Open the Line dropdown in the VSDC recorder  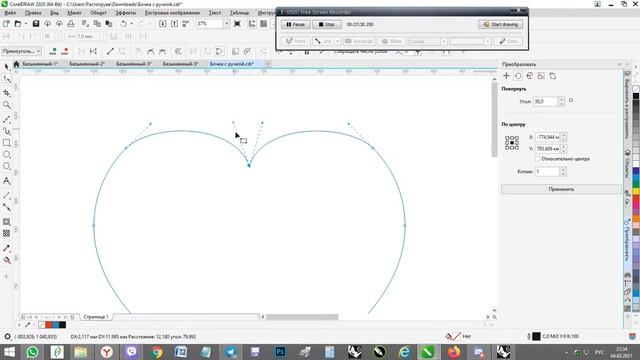tap(337, 41)
